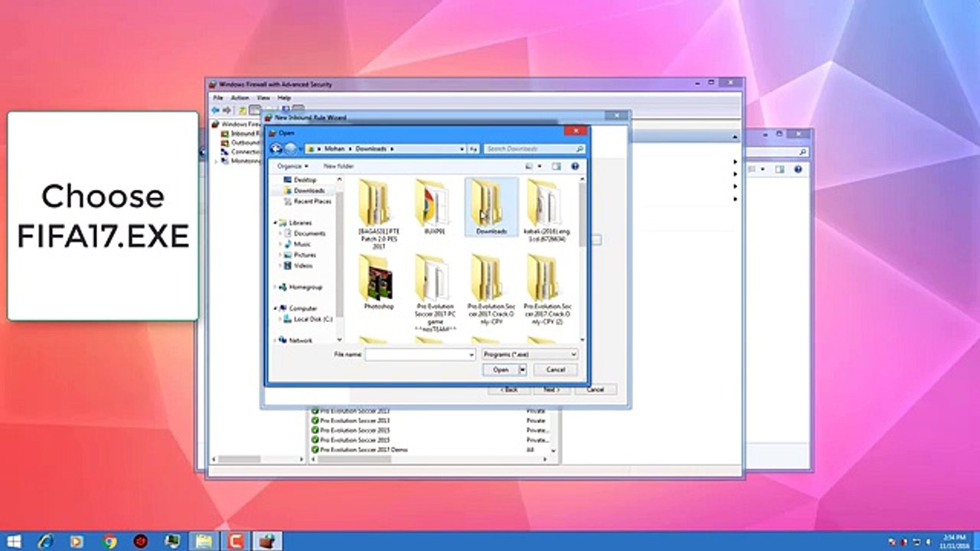Click the Open button
This screenshot has width=980, height=551.
point(501,370)
